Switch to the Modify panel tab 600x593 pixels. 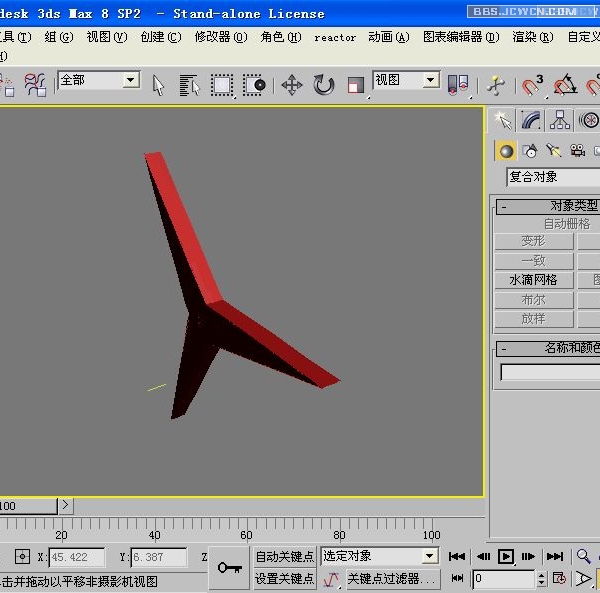coord(531,120)
